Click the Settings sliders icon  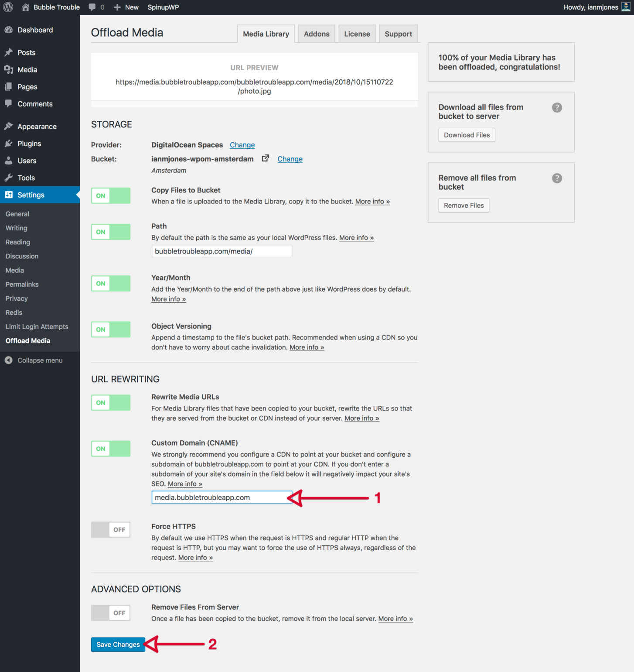pyautogui.click(x=9, y=195)
